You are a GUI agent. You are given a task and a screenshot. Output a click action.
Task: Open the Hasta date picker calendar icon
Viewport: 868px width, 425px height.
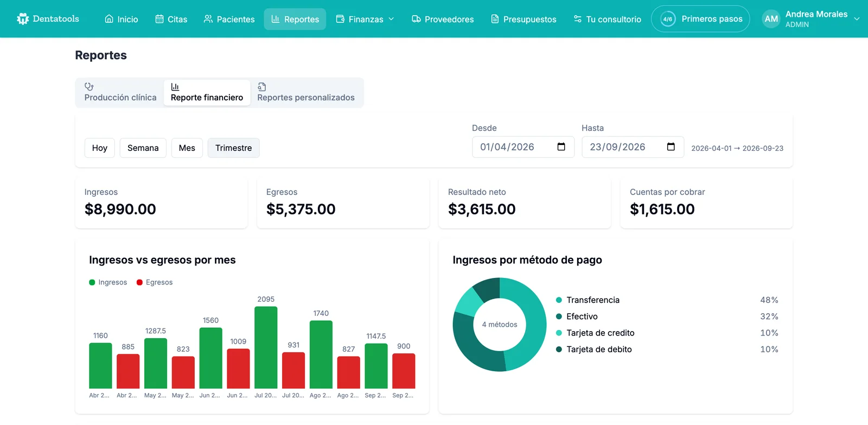(671, 147)
